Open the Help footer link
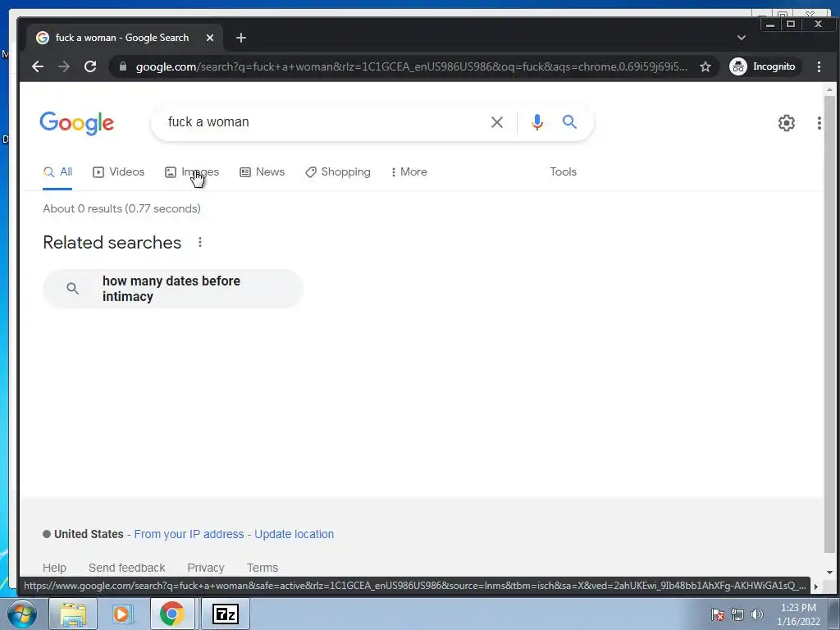 point(54,568)
